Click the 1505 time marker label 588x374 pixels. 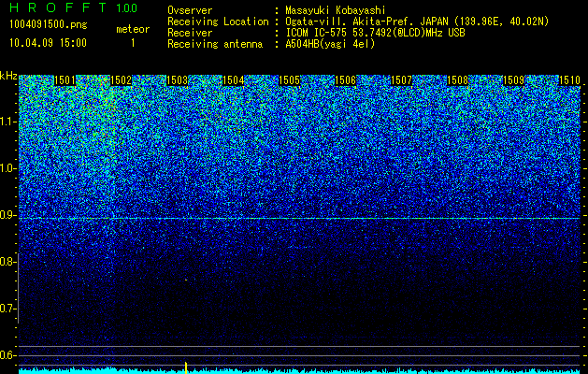(x=290, y=80)
